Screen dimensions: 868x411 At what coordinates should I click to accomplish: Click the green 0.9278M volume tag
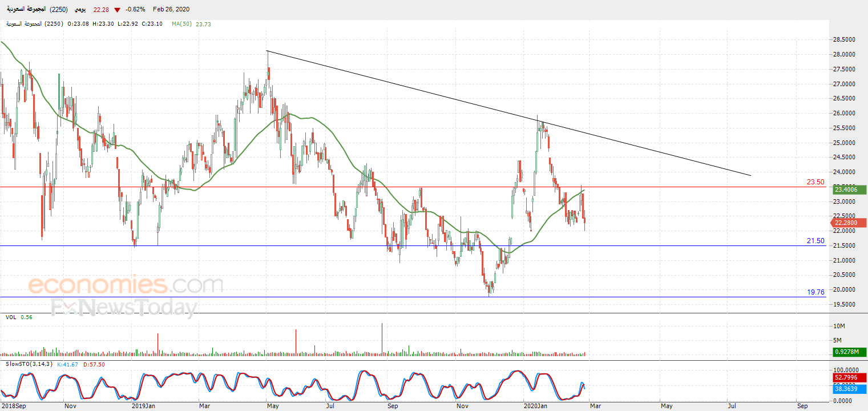tap(850, 352)
